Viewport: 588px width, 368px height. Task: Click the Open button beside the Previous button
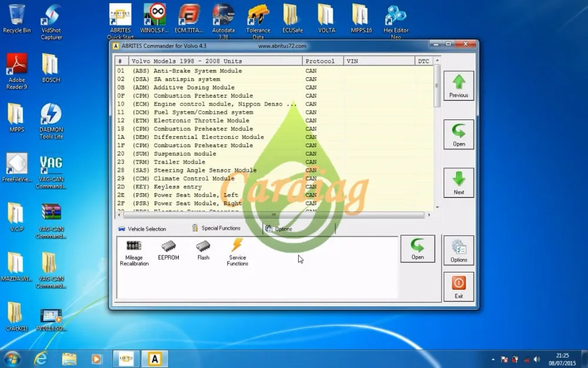click(459, 134)
